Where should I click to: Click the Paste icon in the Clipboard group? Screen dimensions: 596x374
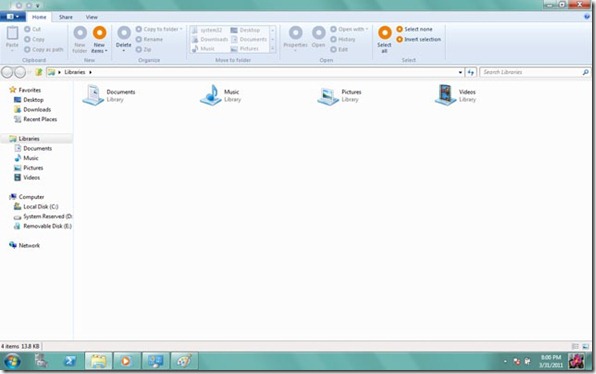pos(12,33)
